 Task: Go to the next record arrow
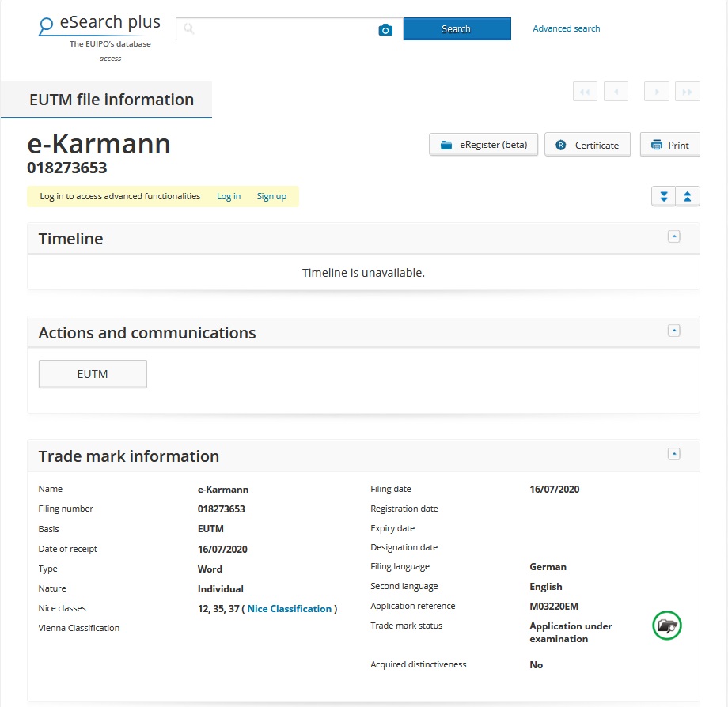click(x=656, y=92)
